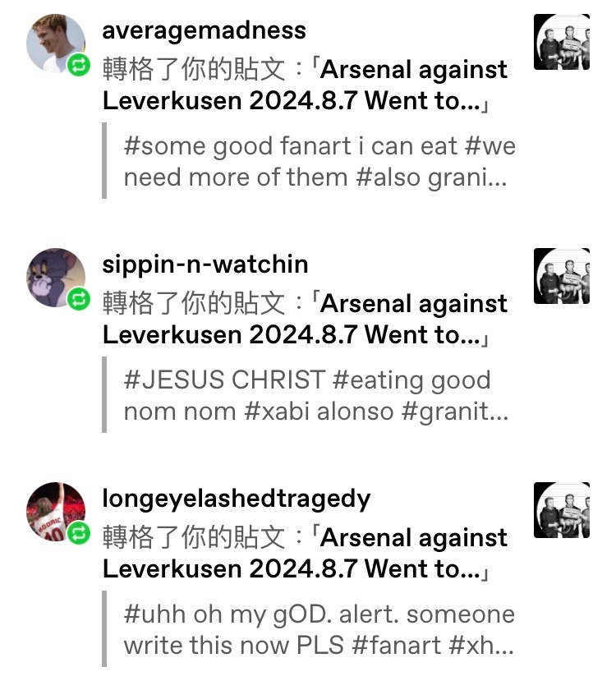The height and width of the screenshot is (690, 616).
Task: Click green reblog badge on longeyelashedtragedy avatar
Action: pyautogui.click(x=79, y=534)
